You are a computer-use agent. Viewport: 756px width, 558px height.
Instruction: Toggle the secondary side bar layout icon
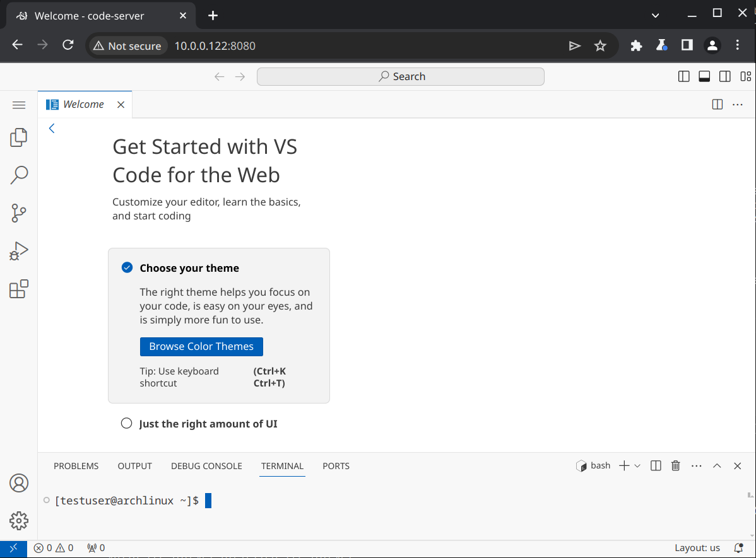[x=724, y=76]
